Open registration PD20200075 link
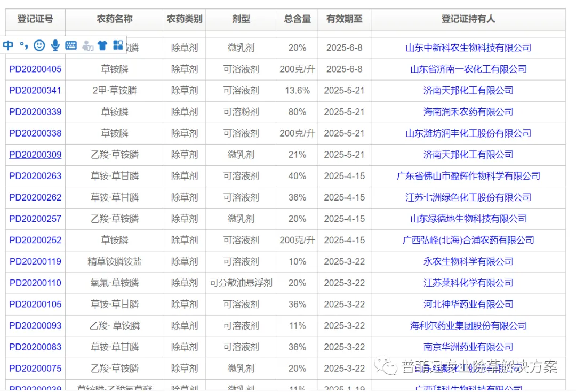The width and height of the screenshot is (576, 392). (x=35, y=368)
